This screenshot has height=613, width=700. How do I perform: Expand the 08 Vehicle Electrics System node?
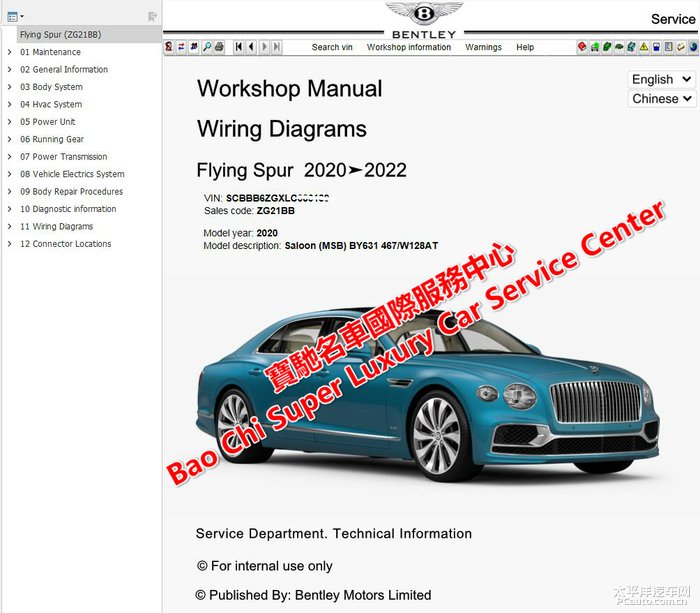point(10,174)
